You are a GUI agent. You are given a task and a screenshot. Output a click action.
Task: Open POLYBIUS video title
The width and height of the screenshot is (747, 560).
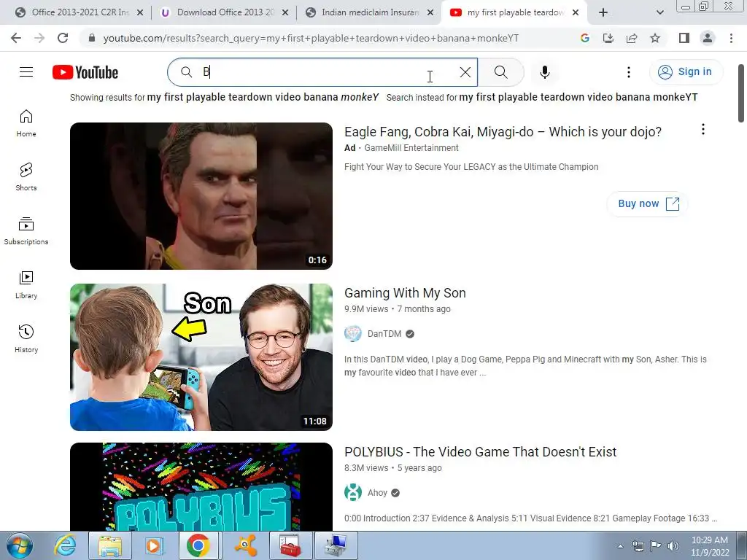coord(480,452)
